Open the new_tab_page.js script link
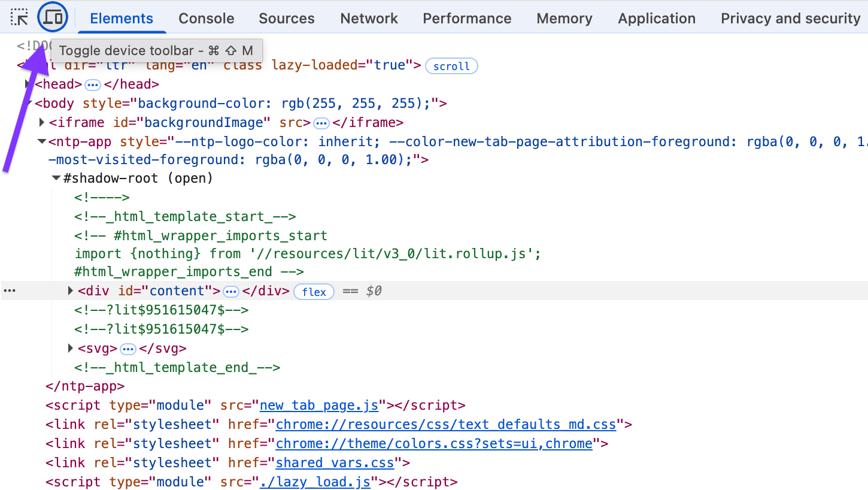The height and width of the screenshot is (490, 868). [x=319, y=406]
